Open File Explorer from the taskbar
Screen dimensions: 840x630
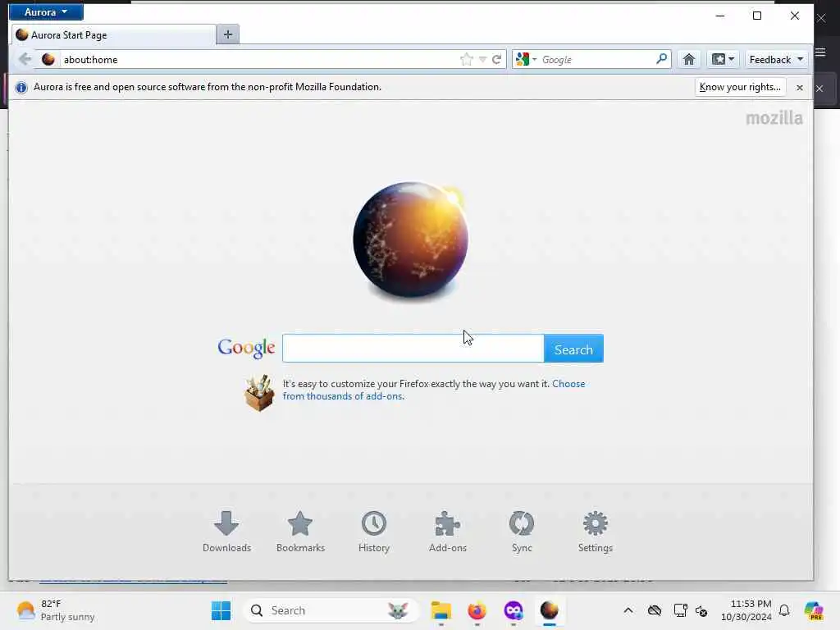pos(441,610)
